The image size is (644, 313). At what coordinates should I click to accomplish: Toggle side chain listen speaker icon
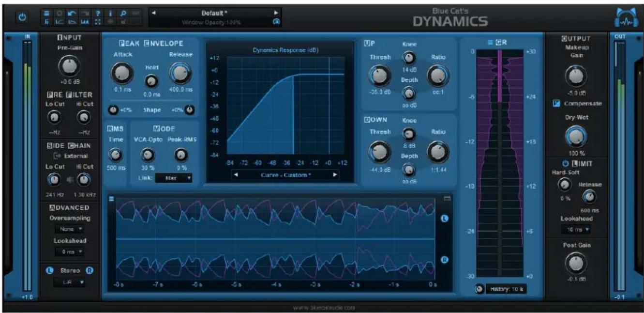click(x=70, y=180)
